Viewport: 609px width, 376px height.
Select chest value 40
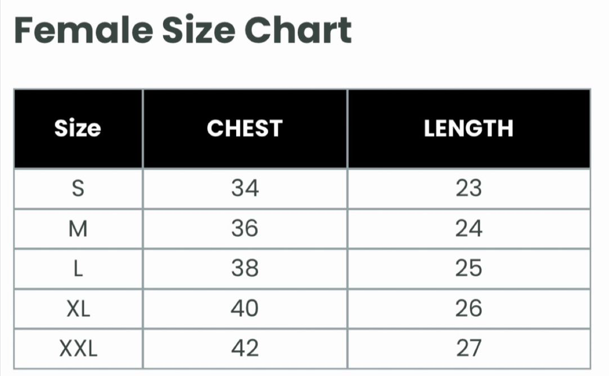[245, 308]
